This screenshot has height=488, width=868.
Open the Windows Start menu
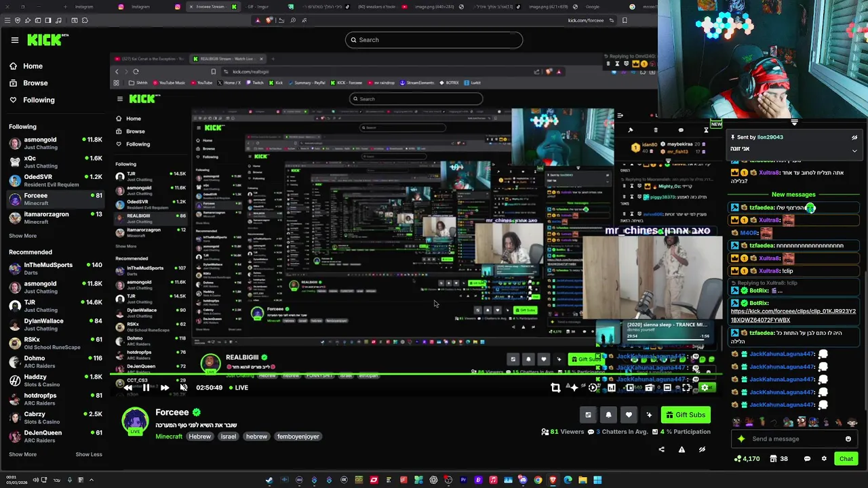(597, 480)
